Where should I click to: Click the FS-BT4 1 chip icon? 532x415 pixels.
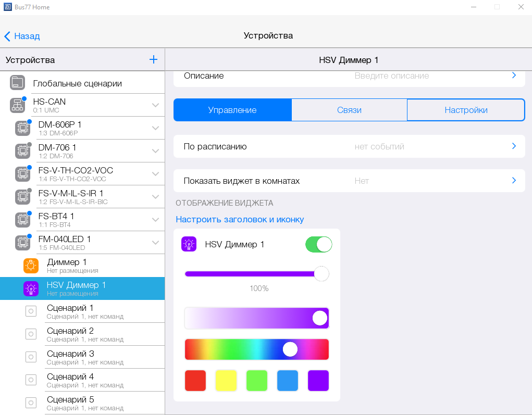coord(22,220)
